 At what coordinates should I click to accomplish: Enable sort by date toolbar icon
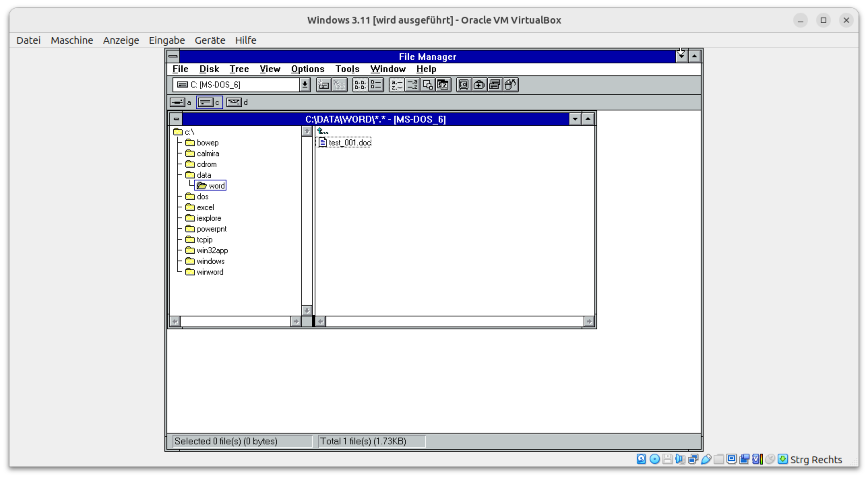click(443, 85)
